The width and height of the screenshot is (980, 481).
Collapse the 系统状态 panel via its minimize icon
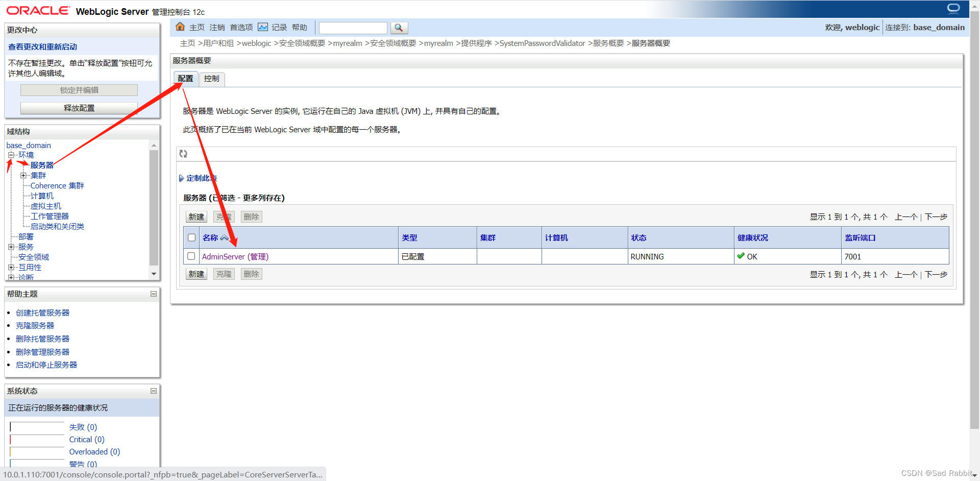(x=153, y=391)
